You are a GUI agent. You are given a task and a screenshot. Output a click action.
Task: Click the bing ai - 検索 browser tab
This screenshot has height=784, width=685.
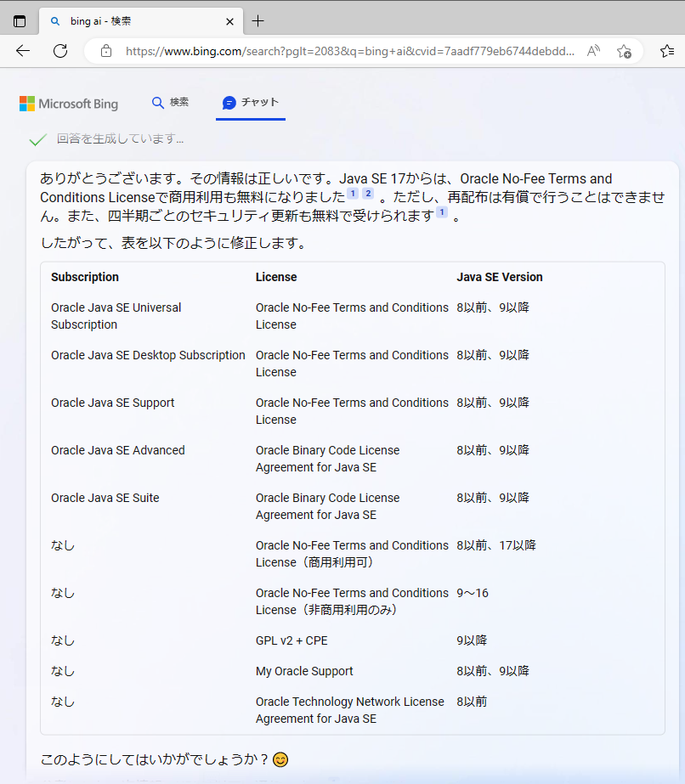click(127, 20)
